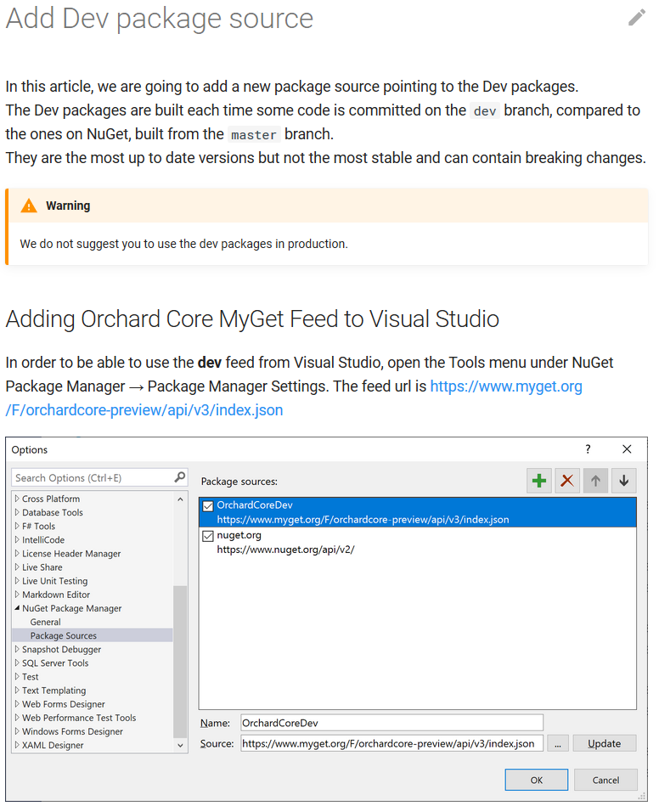Select the nuget.org package source row
The width and height of the screenshot is (659, 812).
418,542
